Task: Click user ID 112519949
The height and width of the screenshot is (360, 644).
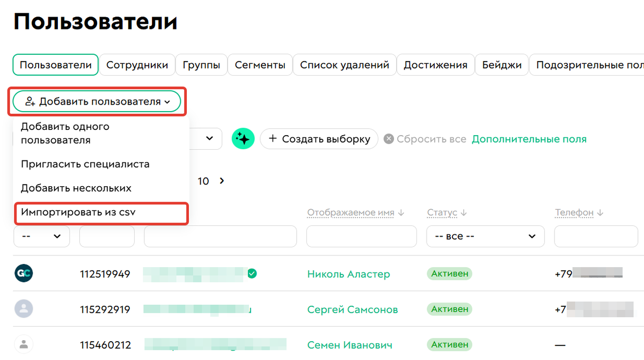Action: pos(105,274)
